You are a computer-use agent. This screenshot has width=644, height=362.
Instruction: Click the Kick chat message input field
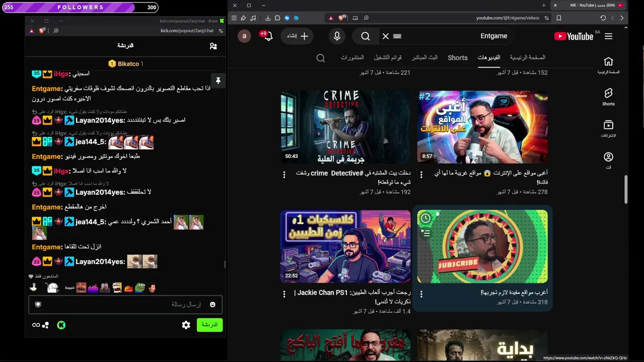point(125,305)
